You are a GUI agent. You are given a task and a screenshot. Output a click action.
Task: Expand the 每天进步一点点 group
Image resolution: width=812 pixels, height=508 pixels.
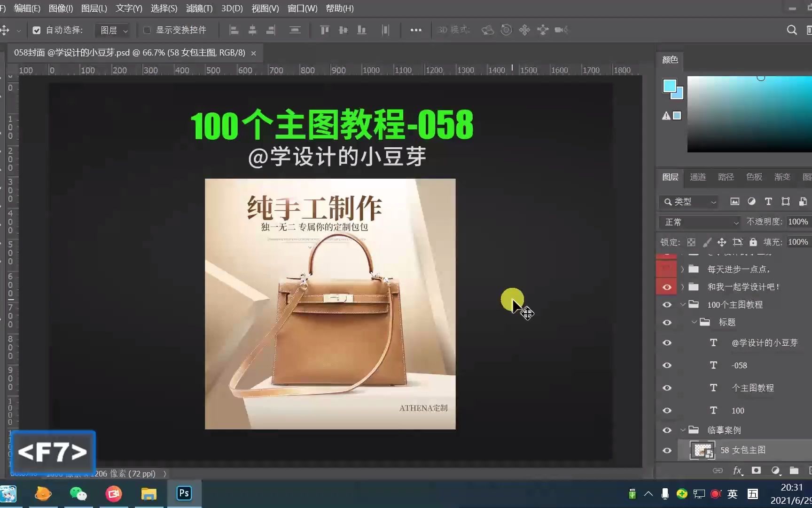[x=683, y=269]
